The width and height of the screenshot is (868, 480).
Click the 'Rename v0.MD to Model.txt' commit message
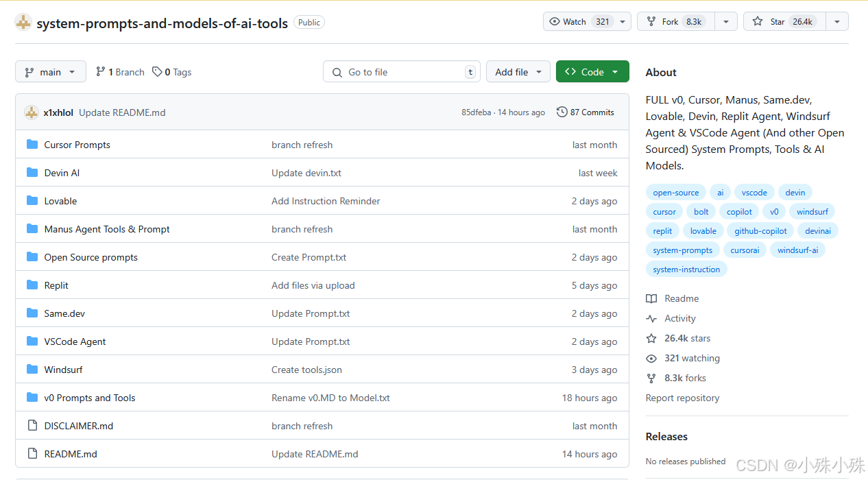[330, 398]
